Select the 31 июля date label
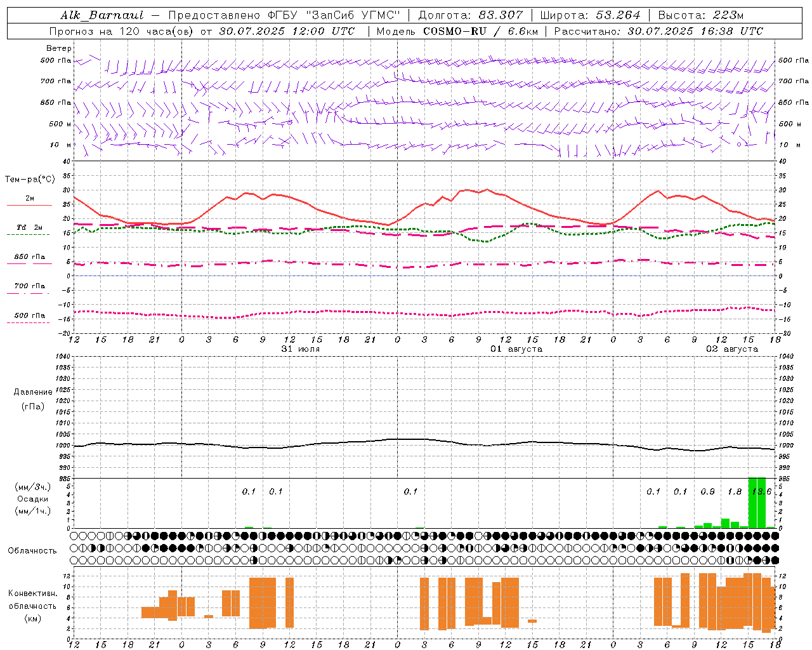The image size is (812, 650). point(301,349)
